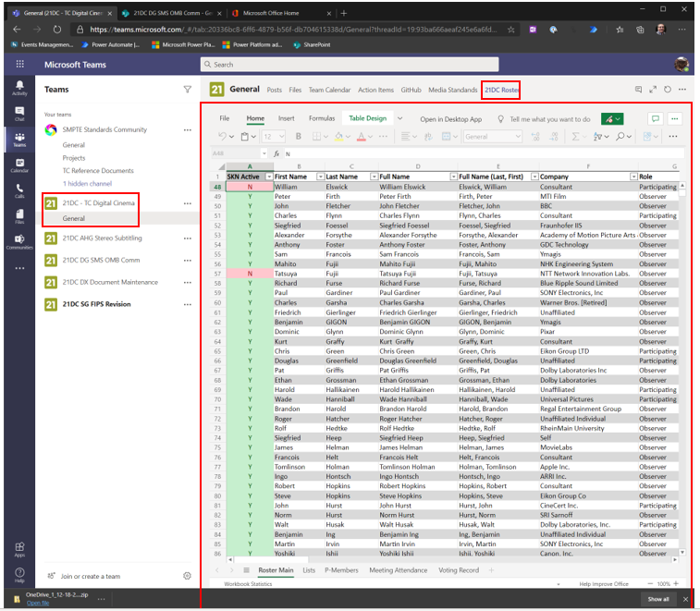Expand the tab to full screen

[653, 90]
